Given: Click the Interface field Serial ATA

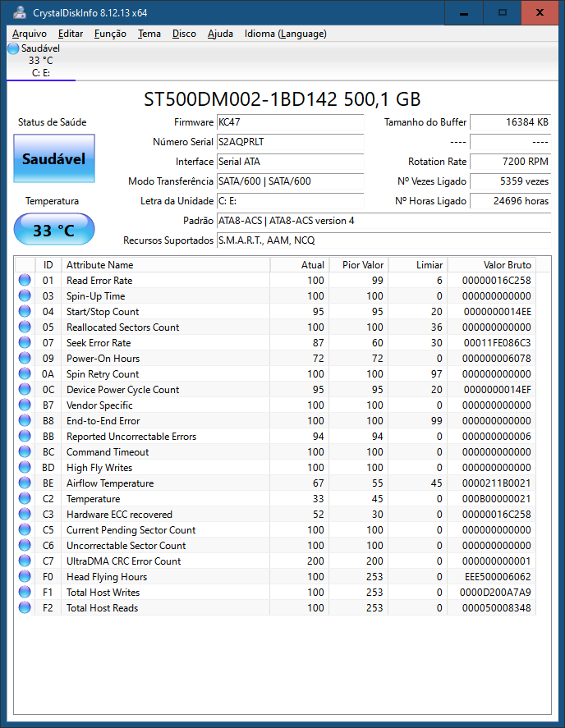Looking at the screenshot, I should pyautogui.click(x=291, y=162).
